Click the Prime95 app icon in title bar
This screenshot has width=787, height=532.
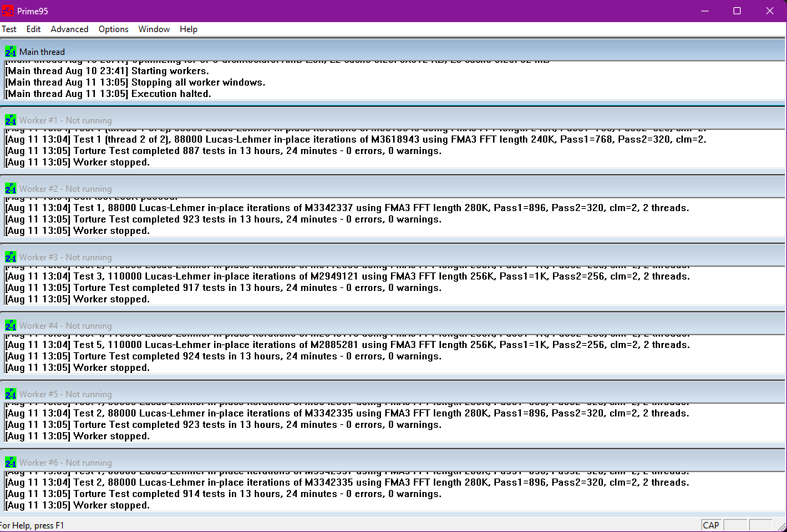pos(8,11)
